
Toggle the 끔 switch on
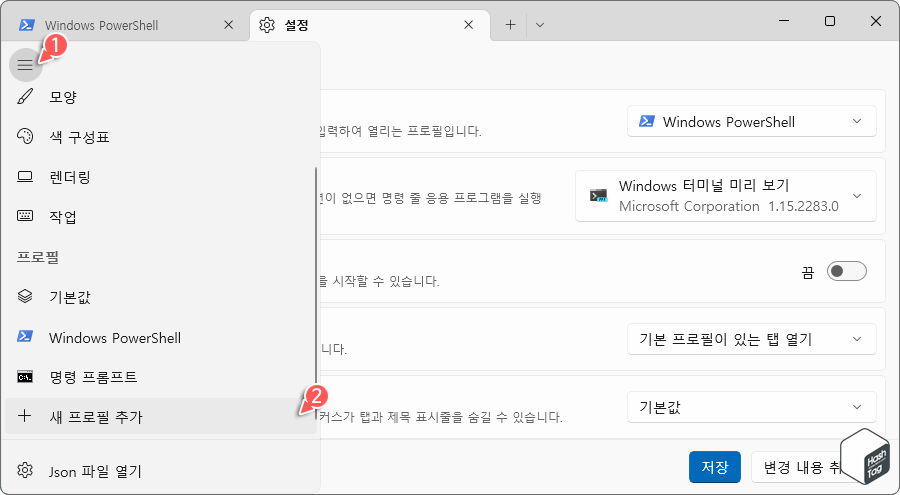847,271
